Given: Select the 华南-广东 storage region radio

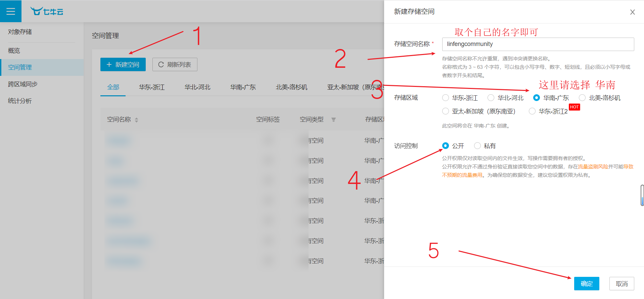Looking at the screenshot, I should [537, 98].
